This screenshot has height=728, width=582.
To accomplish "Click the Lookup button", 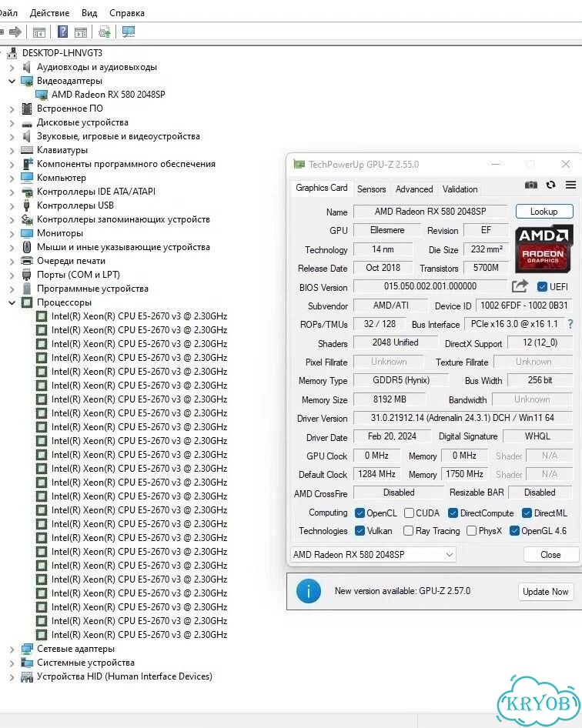I will tap(544, 212).
